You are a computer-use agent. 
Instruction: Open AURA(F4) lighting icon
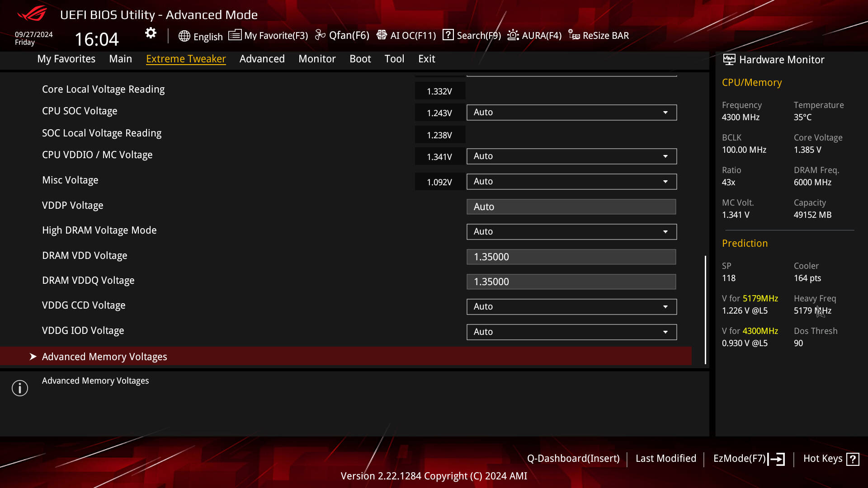click(513, 35)
